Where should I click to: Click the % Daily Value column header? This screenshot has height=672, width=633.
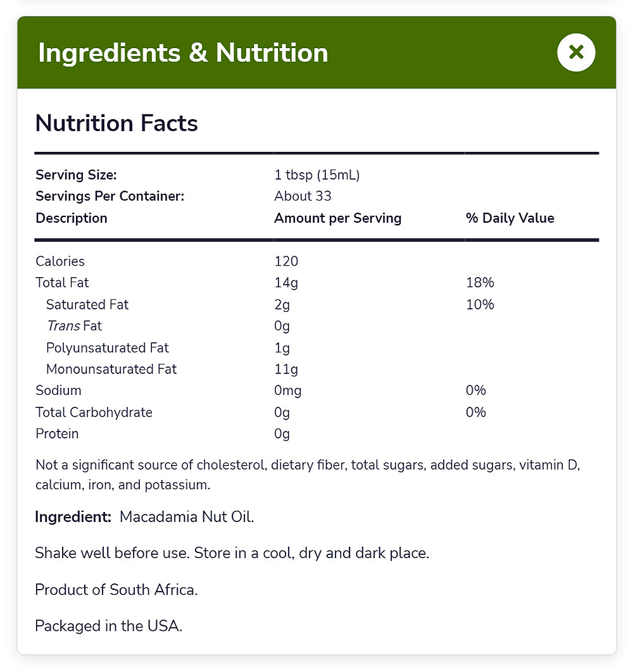(510, 218)
